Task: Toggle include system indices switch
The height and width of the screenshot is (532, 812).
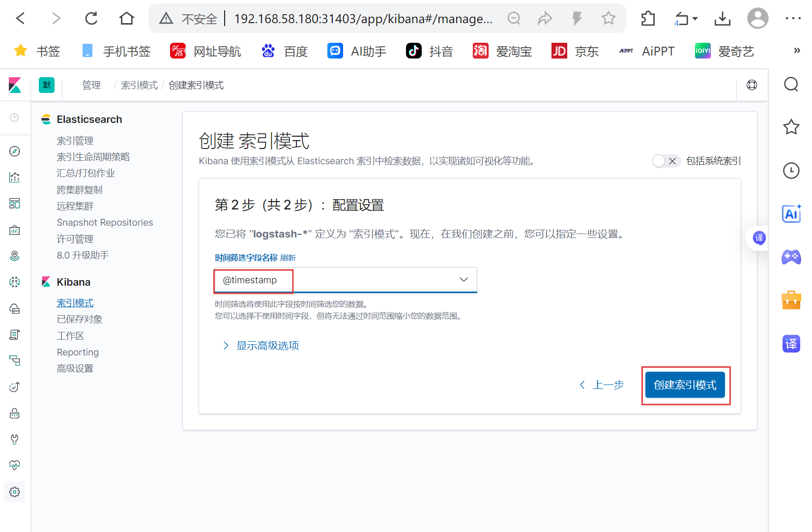Action: tap(666, 161)
